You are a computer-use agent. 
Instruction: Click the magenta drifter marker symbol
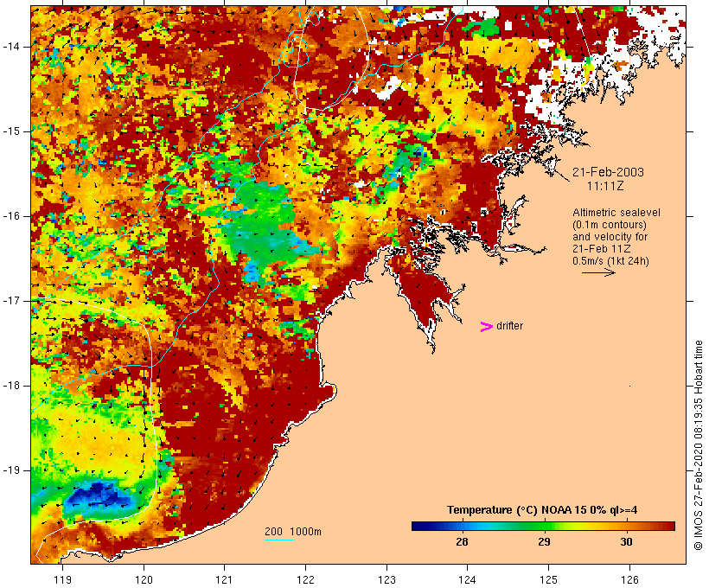[x=486, y=327]
